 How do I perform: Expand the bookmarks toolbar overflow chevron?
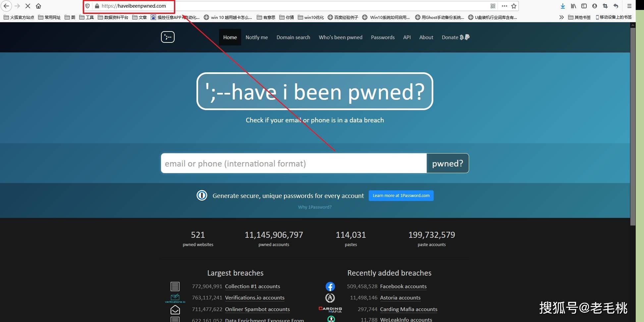click(562, 17)
